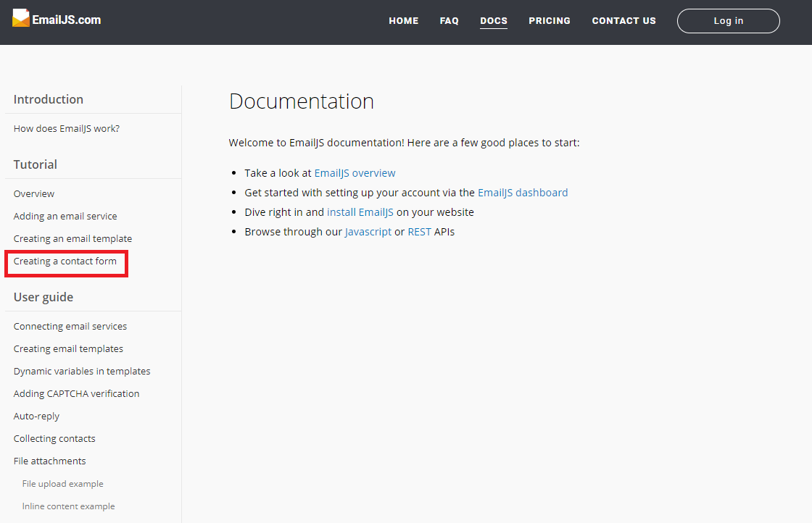The width and height of the screenshot is (812, 523).
Task: Follow the 'install EmailJS' link
Action: point(360,213)
